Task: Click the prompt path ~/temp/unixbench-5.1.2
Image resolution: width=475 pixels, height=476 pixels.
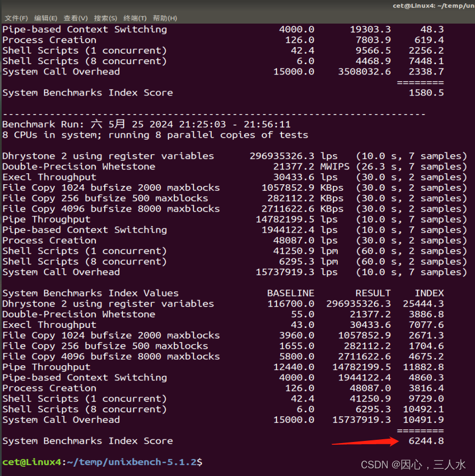Action: click(x=132, y=462)
